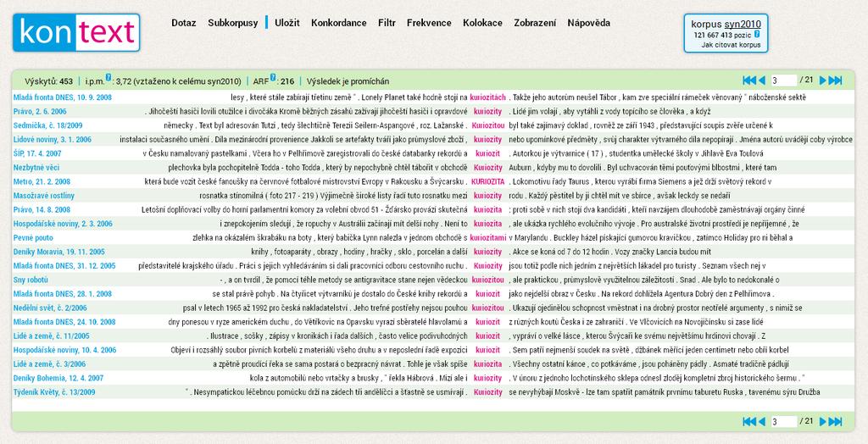
Task: Go to next page with bottom arrow
Action: (x=822, y=422)
